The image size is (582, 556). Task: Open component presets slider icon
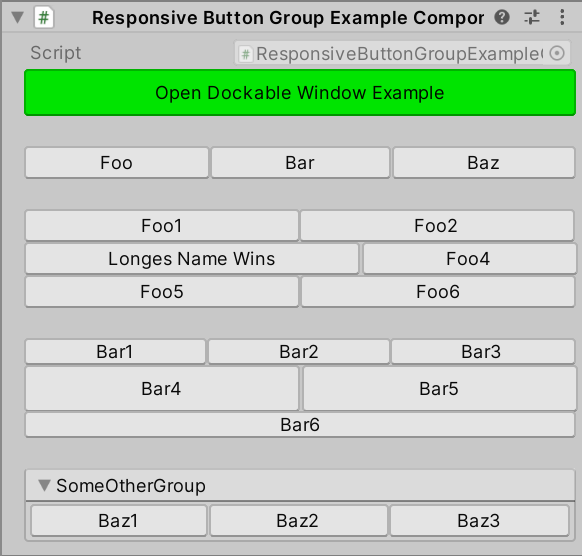click(532, 17)
